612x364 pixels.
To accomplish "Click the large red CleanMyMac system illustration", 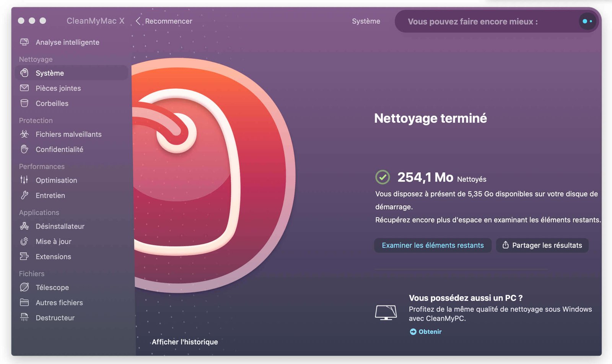I will (x=214, y=175).
